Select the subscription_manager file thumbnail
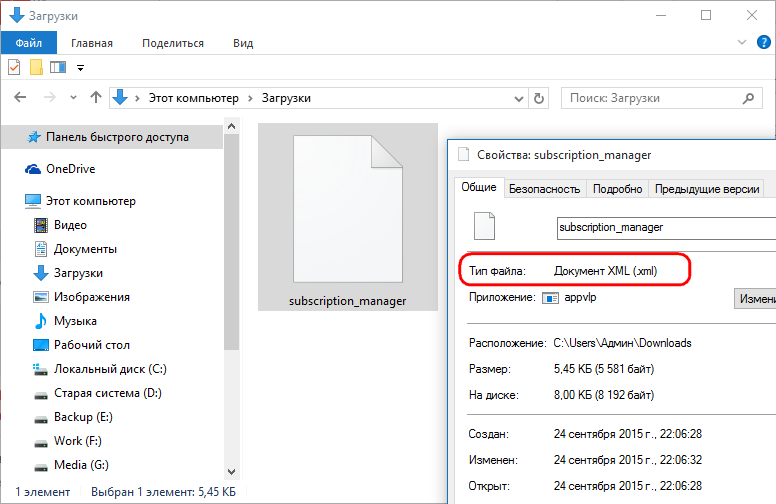 347,218
